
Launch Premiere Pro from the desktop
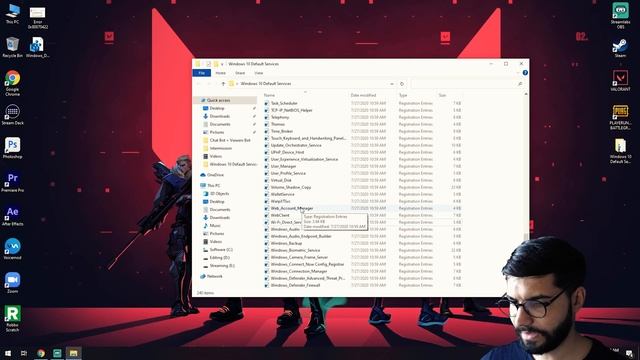pos(12,182)
